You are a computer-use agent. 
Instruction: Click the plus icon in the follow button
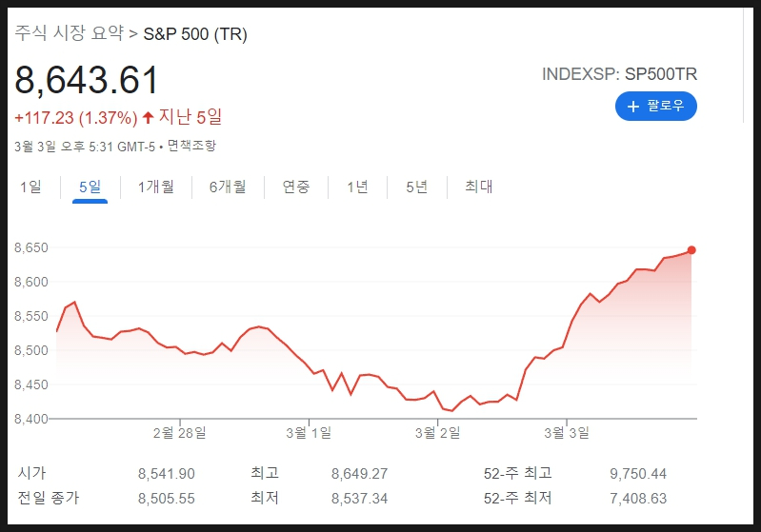632,107
